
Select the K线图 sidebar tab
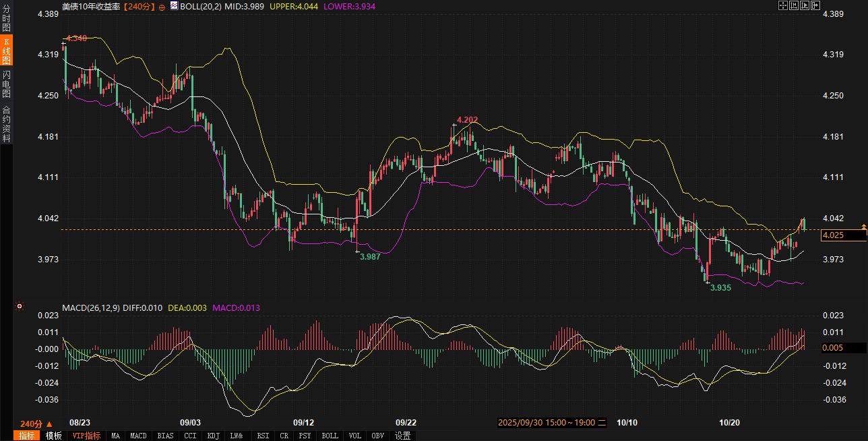click(x=6, y=51)
